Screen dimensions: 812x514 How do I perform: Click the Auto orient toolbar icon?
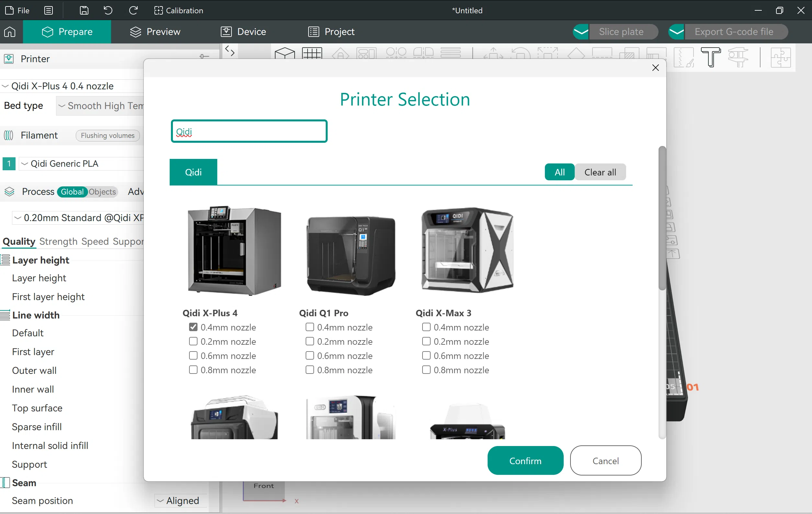341,54
